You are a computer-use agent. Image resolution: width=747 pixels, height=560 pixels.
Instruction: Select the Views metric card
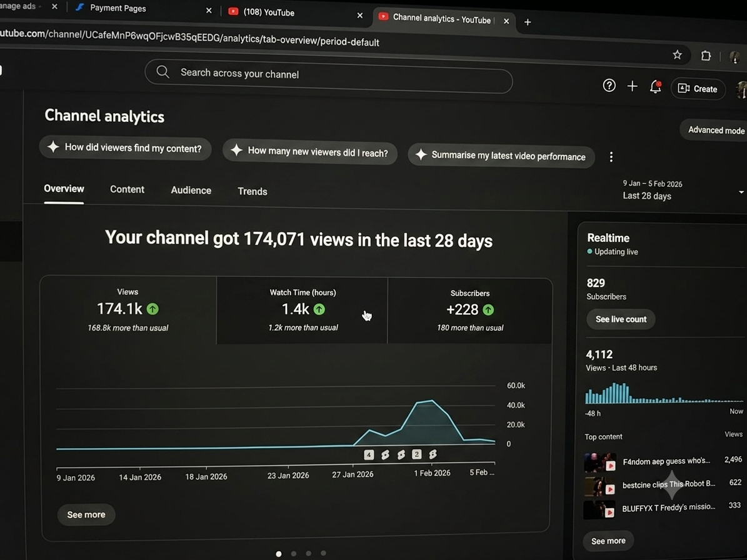click(x=128, y=309)
